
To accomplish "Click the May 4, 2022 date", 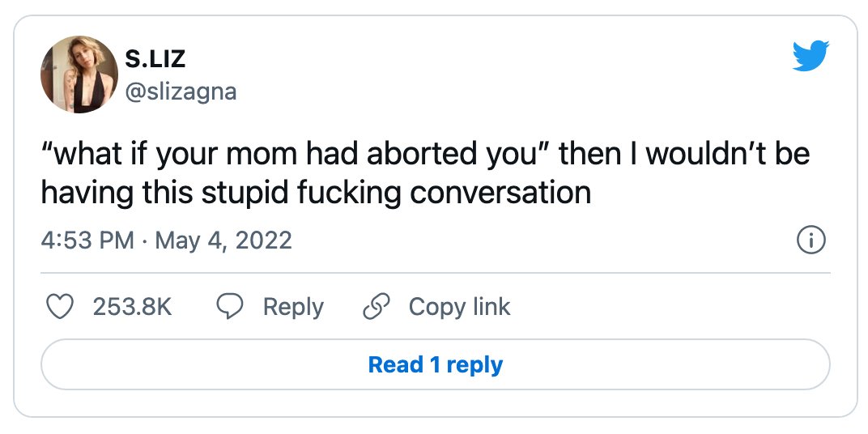I will (223, 240).
